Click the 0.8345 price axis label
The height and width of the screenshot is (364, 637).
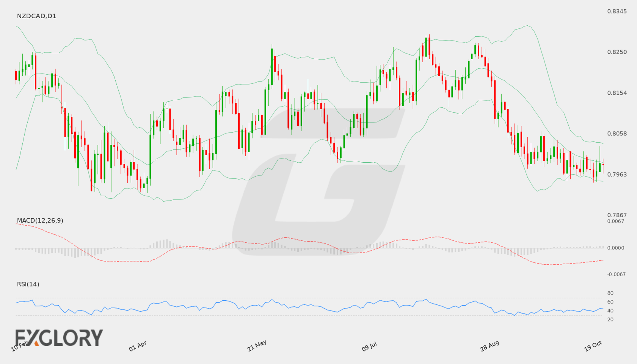pos(617,11)
